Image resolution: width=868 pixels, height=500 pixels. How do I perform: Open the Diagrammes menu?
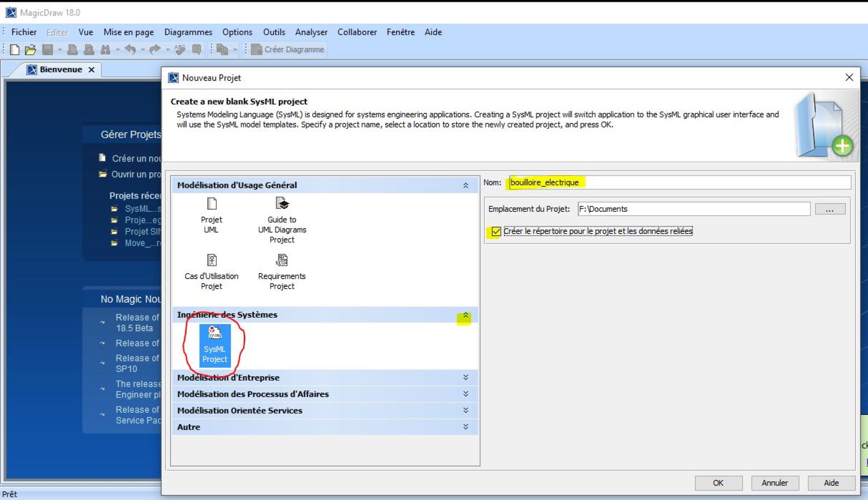point(188,32)
